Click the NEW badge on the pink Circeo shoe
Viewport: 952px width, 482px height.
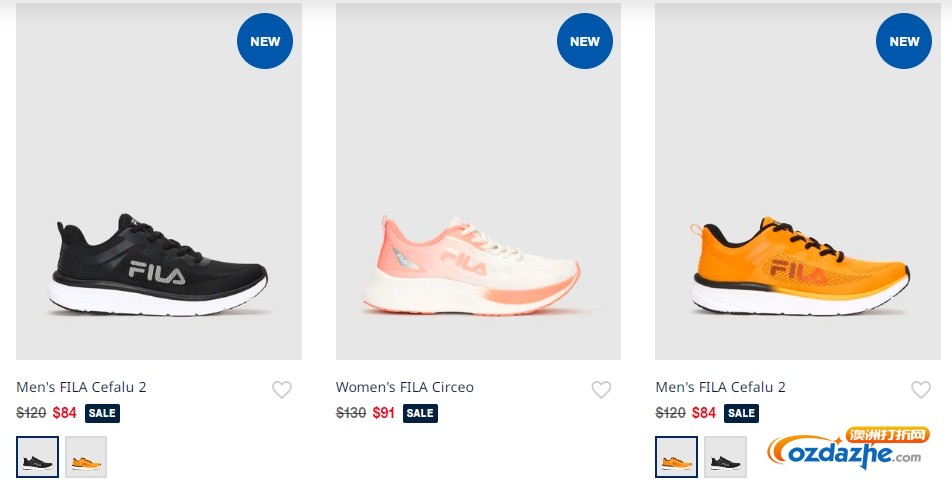(x=585, y=41)
